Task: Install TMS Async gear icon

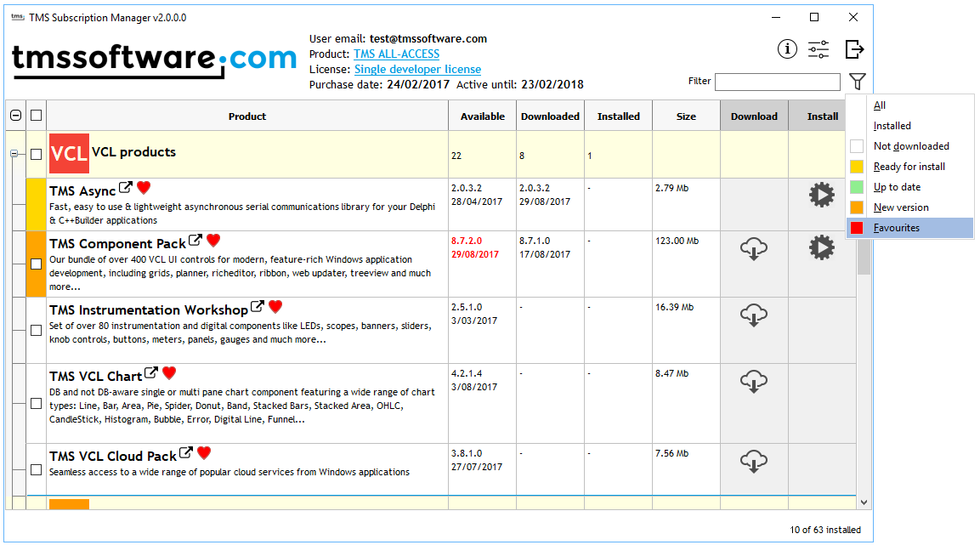Action: pyautogui.click(x=821, y=196)
